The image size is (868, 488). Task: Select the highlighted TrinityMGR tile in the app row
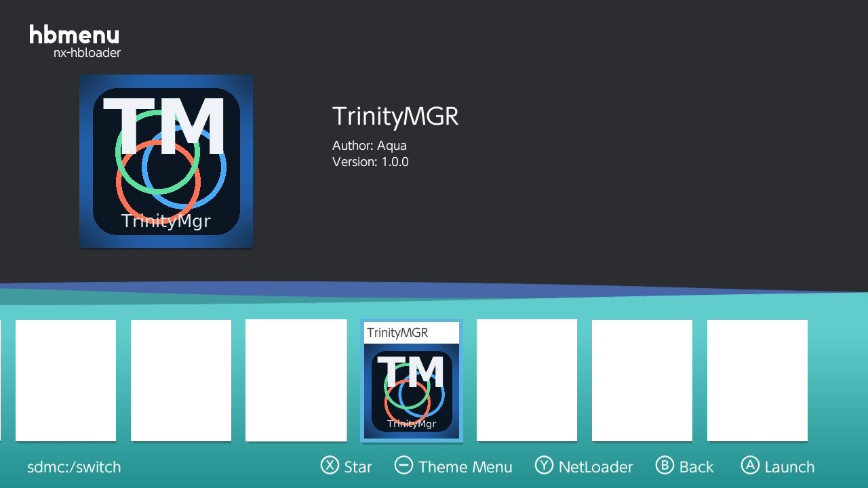coord(412,381)
